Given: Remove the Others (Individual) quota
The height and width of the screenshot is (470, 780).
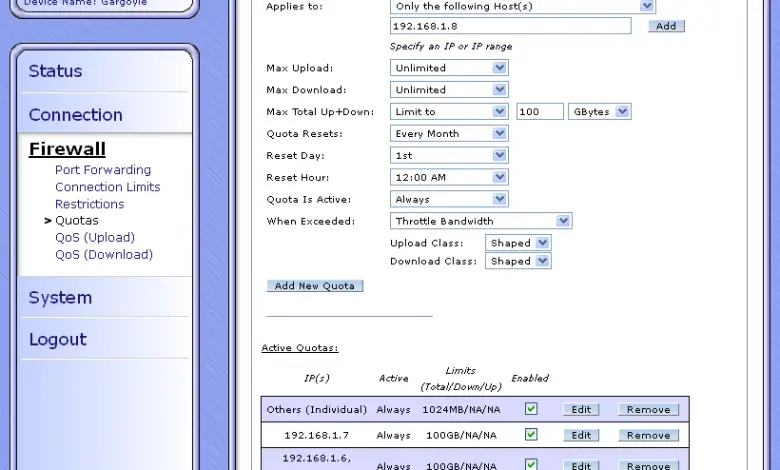Looking at the screenshot, I should (648, 409).
